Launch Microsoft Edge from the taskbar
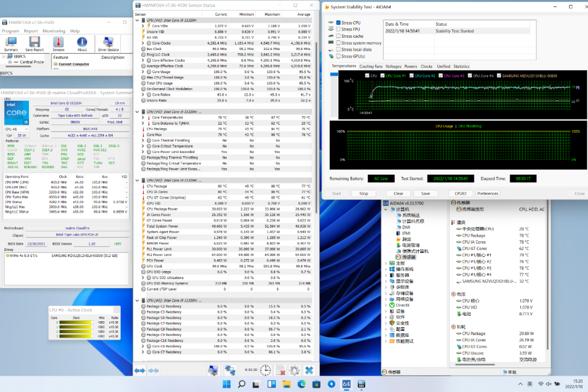Image resolution: width=588 pixels, height=392 pixels. coord(302,384)
